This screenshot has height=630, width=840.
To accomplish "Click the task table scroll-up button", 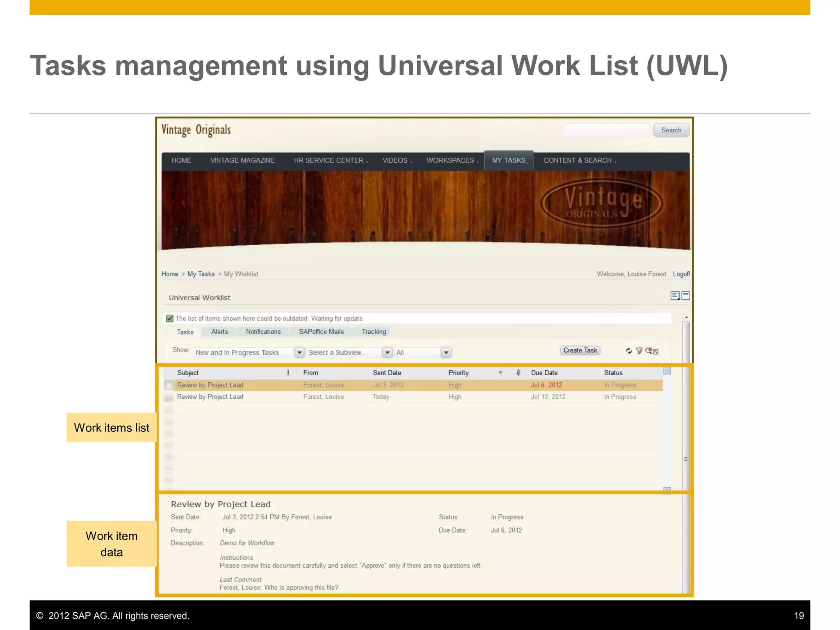I will click(667, 371).
